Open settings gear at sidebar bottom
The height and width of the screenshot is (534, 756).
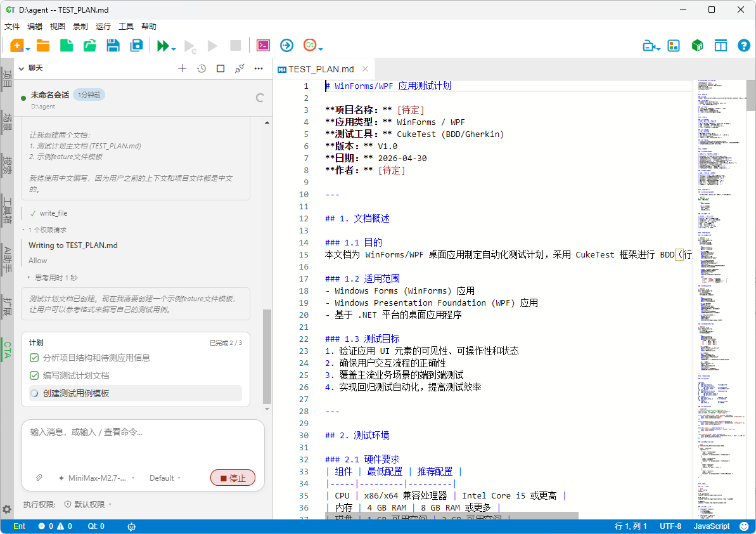pos(7,509)
